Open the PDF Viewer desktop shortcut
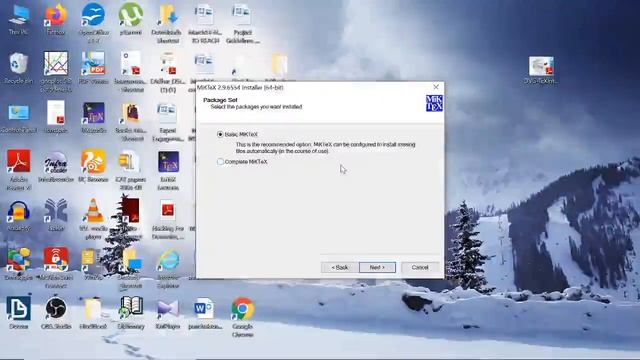This screenshot has height=360, width=640. 93,68
